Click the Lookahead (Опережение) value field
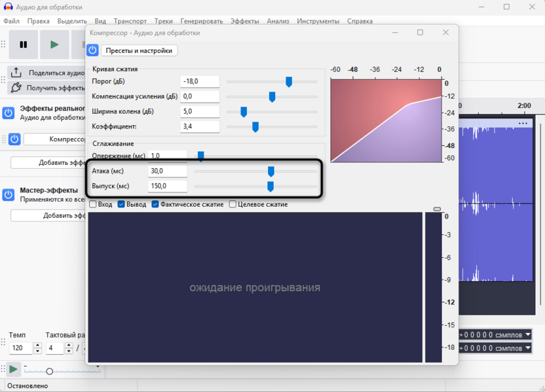545x392 pixels. [168, 156]
